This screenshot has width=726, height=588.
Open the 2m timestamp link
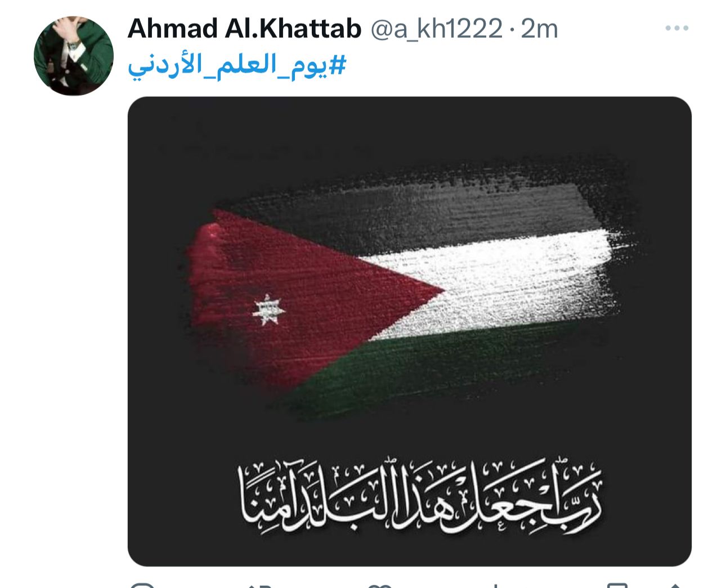pyautogui.click(x=539, y=28)
